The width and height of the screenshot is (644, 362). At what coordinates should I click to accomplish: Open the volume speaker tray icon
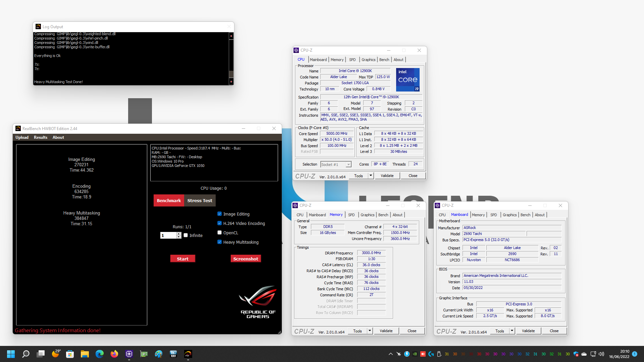click(601, 354)
